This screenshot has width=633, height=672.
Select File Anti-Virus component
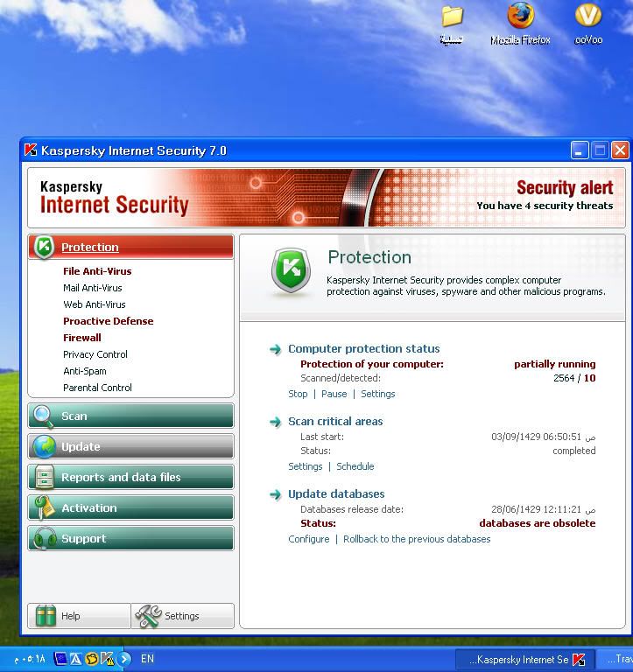[x=97, y=271]
